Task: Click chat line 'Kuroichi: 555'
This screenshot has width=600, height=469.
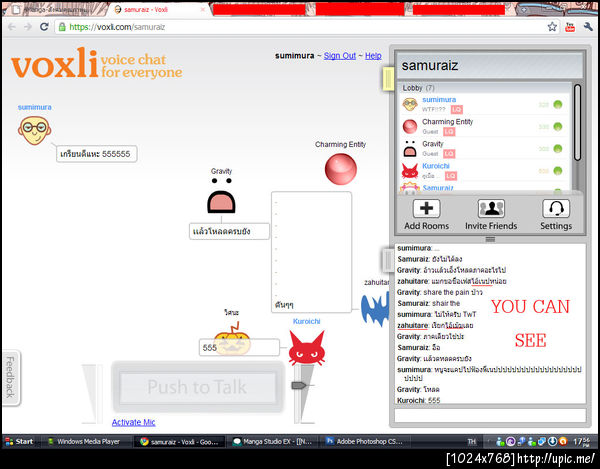Action: pyautogui.click(x=419, y=400)
